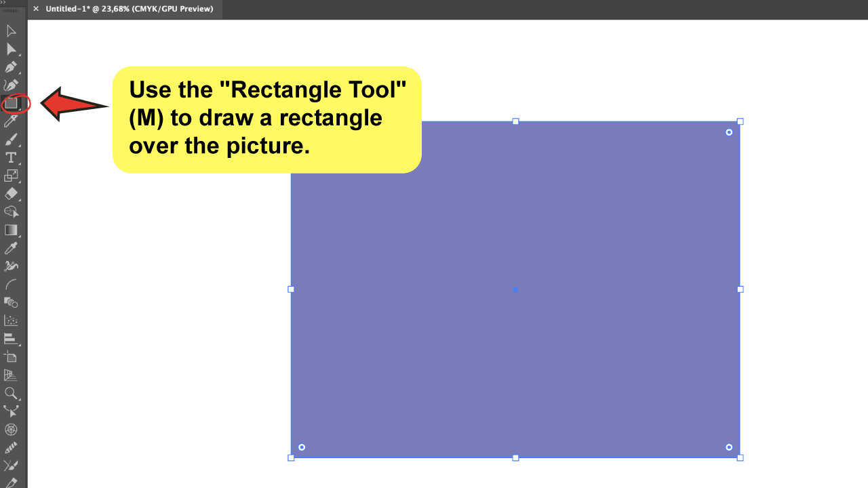Image resolution: width=868 pixels, height=488 pixels.
Task: Click the rectangle's center point handle
Action: 515,289
